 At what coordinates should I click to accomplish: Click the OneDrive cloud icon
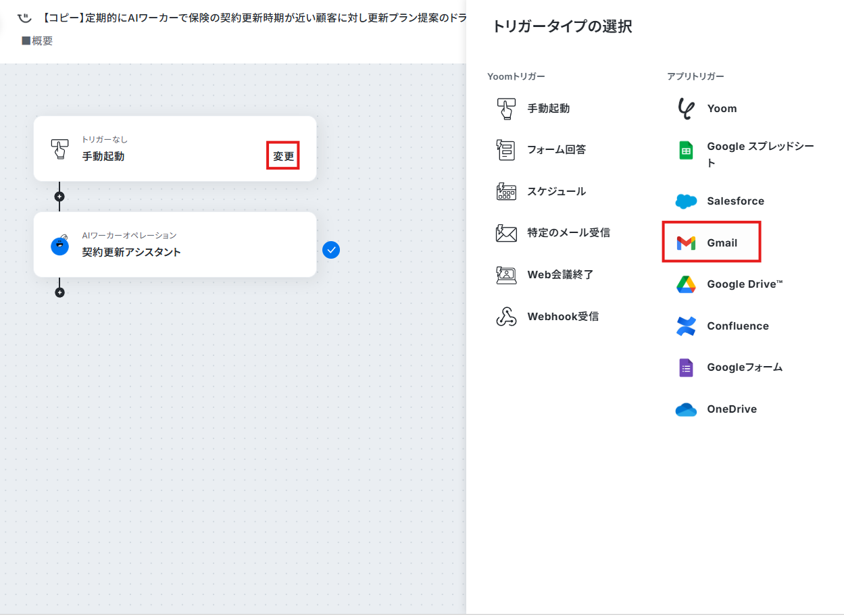coord(686,409)
